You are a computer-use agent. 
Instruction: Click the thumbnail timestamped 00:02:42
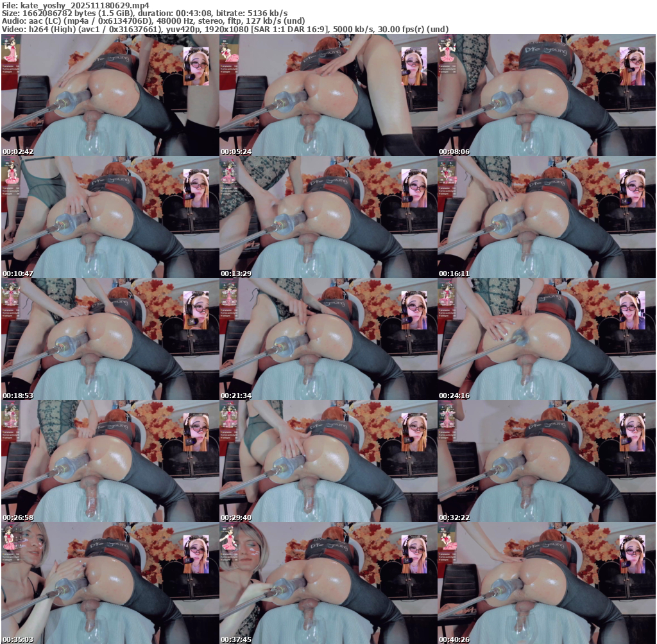click(x=110, y=95)
